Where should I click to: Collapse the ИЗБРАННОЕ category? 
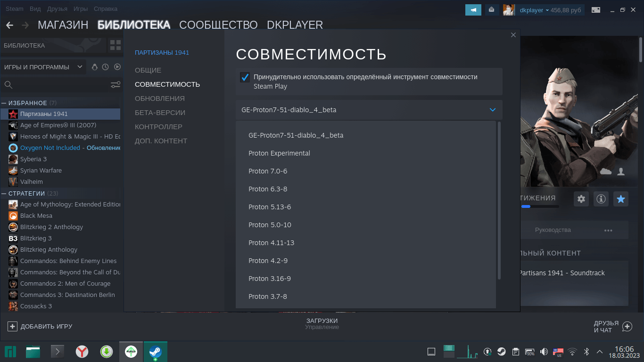point(4,103)
